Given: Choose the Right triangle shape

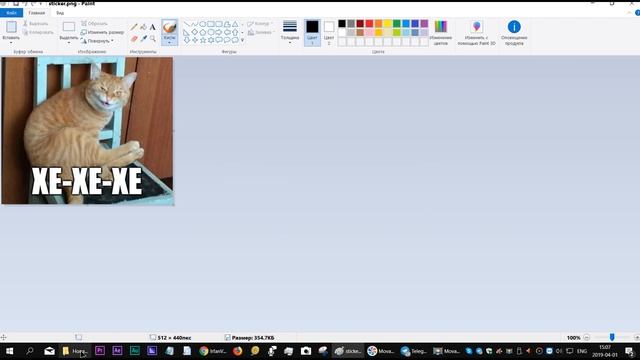Looking at the screenshot, I should (187, 32).
